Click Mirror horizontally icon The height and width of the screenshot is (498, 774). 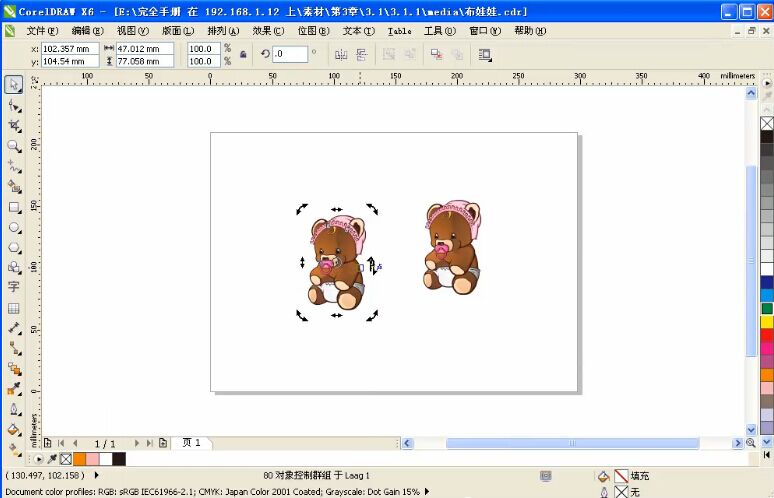pyautogui.click(x=341, y=55)
